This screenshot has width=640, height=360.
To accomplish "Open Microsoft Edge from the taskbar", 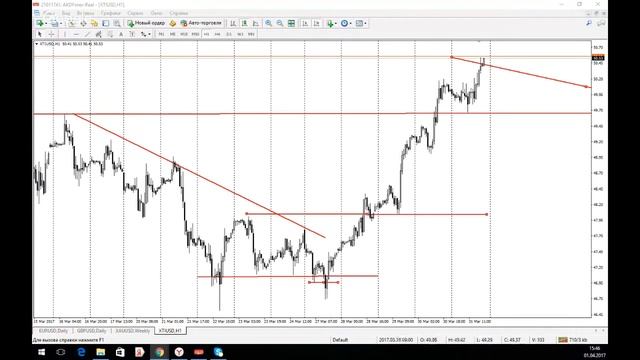I will (81, 352).
